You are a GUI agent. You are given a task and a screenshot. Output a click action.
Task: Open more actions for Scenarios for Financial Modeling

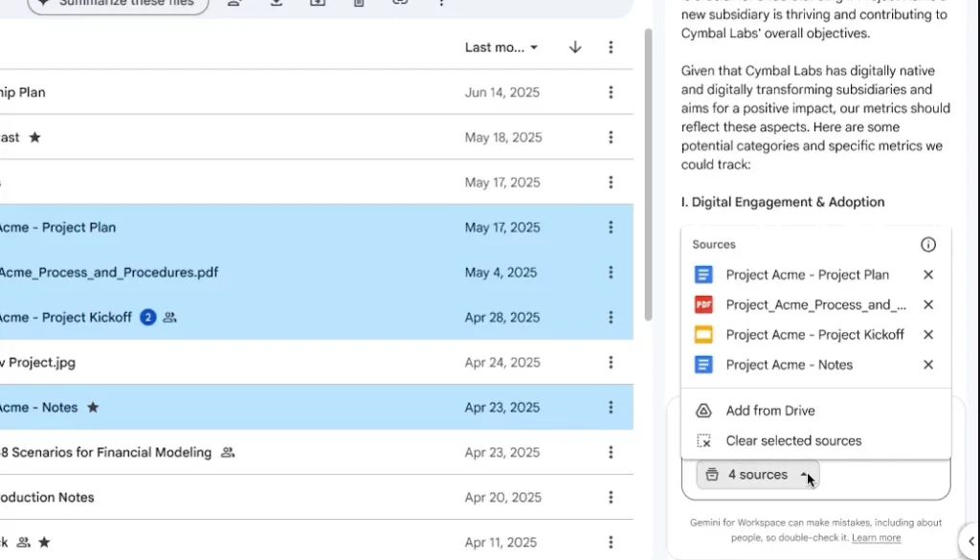pyautogui.click(x=611, y=453)
